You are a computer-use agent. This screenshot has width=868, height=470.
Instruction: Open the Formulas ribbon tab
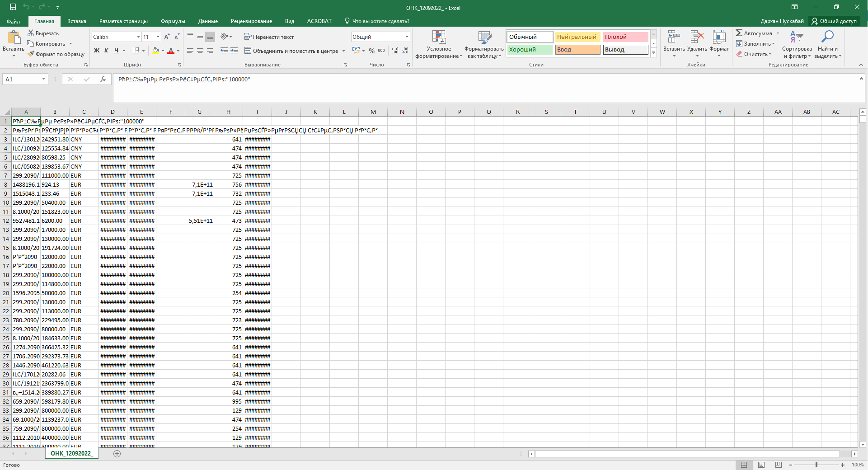tap(173, 21)
